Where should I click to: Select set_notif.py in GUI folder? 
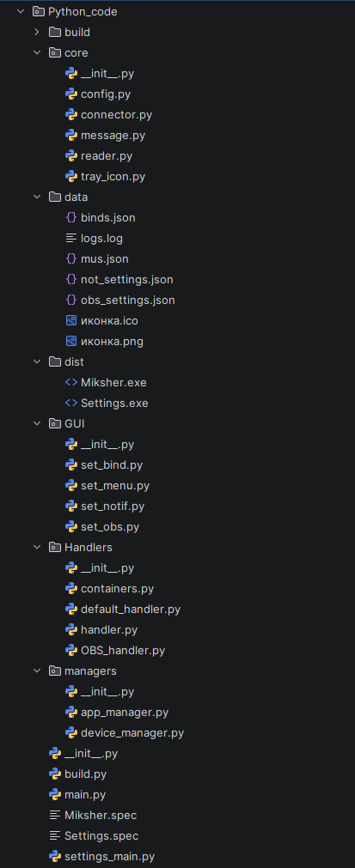point(113,506)
